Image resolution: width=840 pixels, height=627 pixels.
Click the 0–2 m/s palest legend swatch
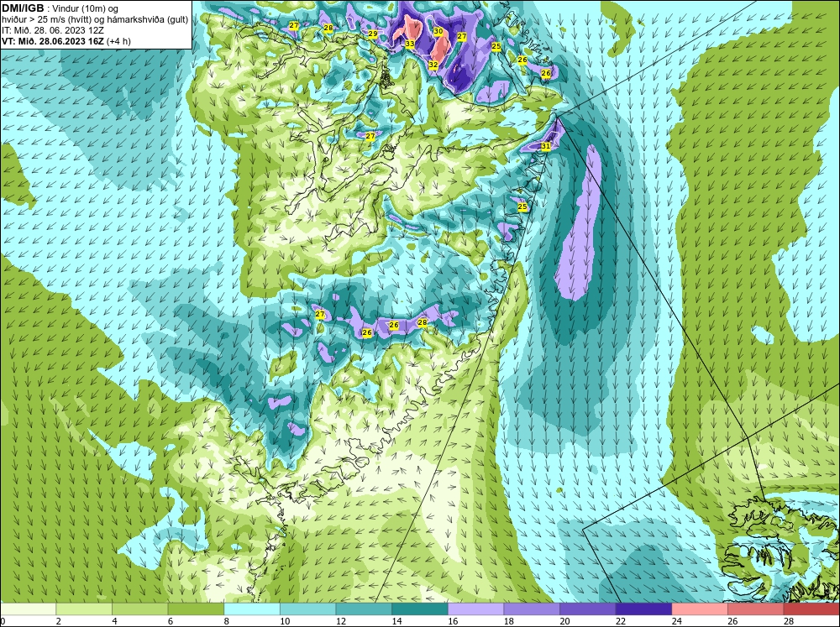28,609
